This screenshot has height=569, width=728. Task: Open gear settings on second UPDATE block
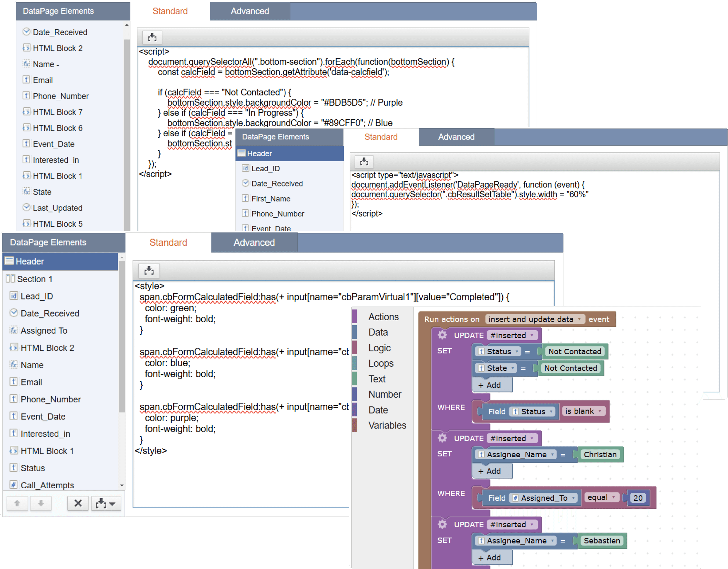[x=442, y=438]
